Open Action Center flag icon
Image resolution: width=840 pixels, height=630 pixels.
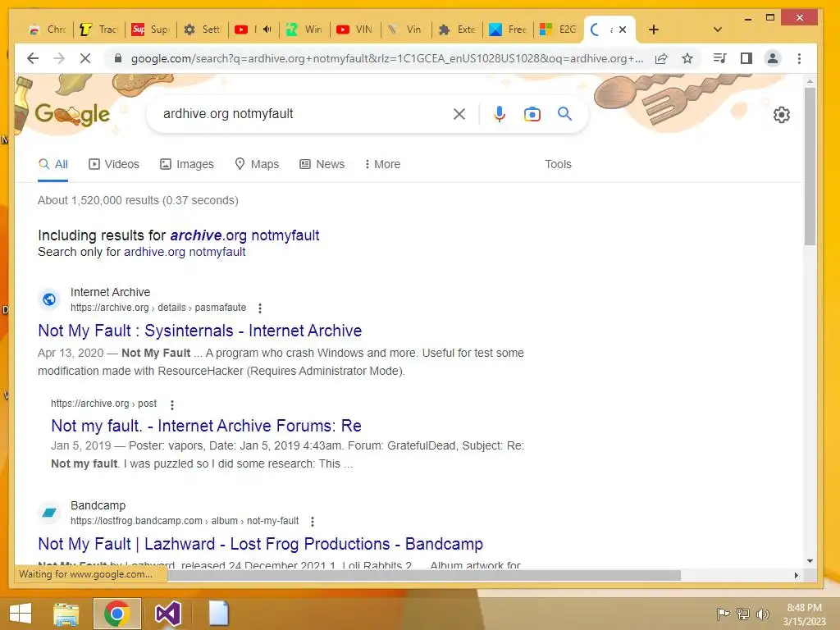[x=723, y=614]
